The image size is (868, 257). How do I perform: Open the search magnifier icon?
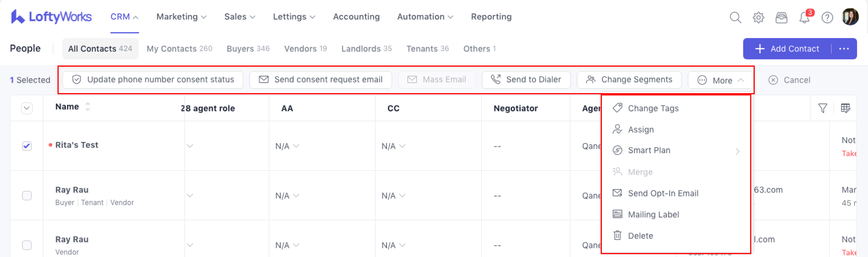point(735,17)
